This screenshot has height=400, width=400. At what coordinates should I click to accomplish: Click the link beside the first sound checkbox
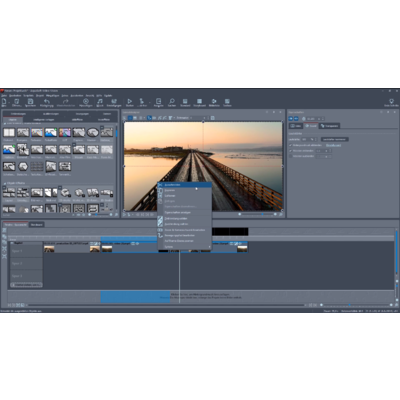[333, 145]
